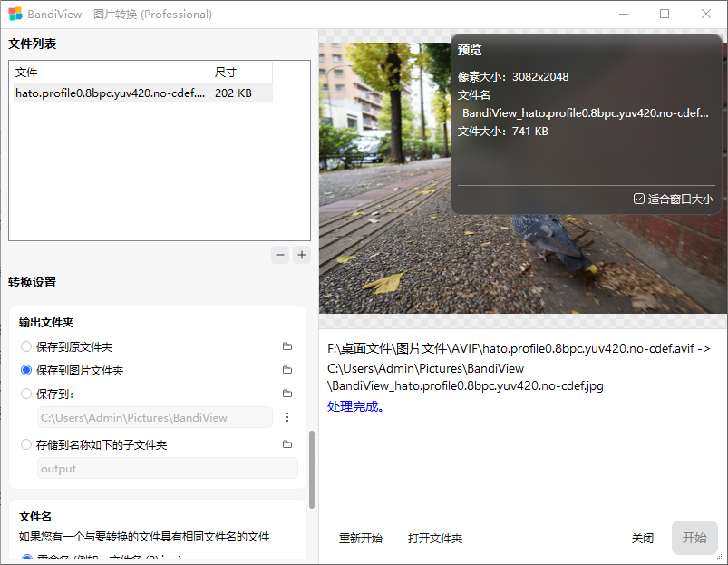728x565 pixels.
Task: Click the F:\桌面文件\图片文件\AVIF source path line
Action: (519, 348)
